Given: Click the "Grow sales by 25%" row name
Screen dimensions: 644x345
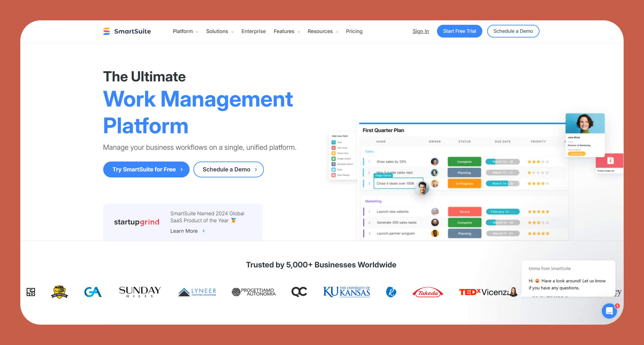Looking at the screenshot, I should (x=391, y=162).
